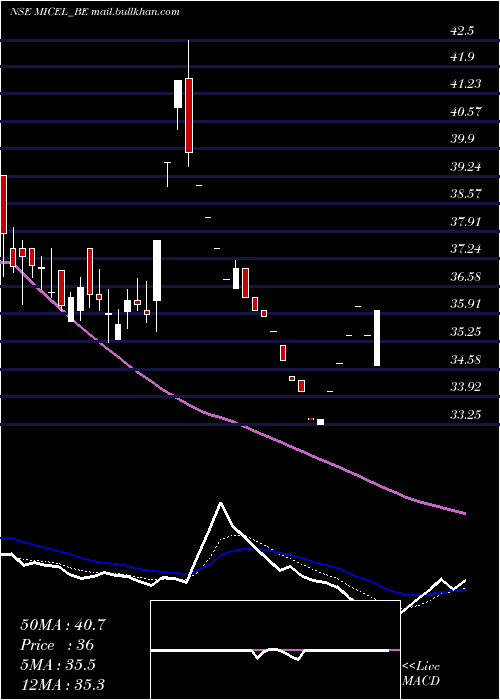Screen dimensions: 500x700
Task: Select the 35.25 price axis label
Action: [466, 332]
